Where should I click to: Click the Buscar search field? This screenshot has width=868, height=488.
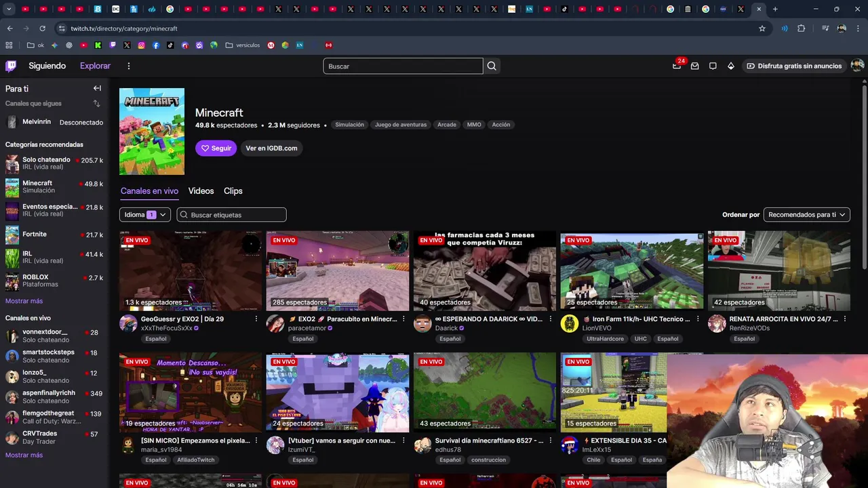tap(403, 66)
